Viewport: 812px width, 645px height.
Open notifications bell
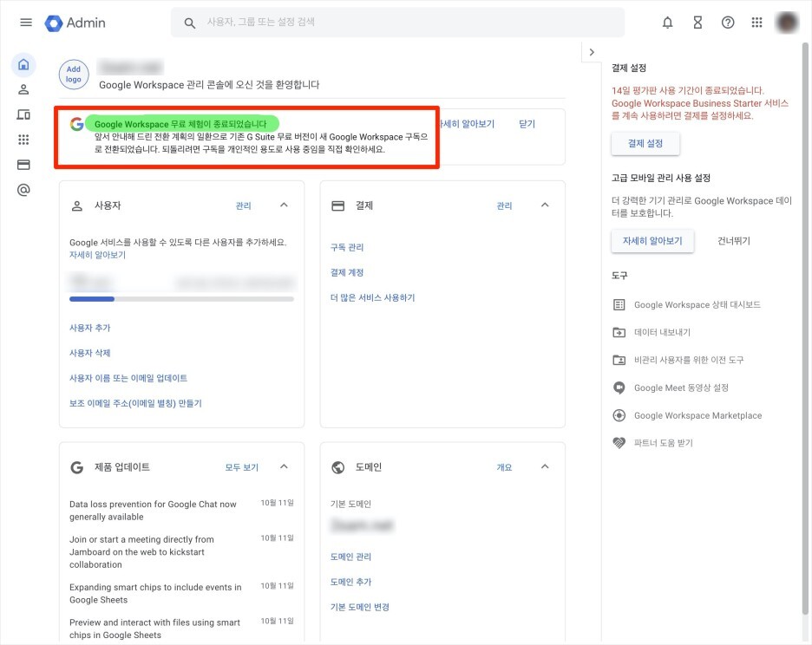click(x=667, y=23)
